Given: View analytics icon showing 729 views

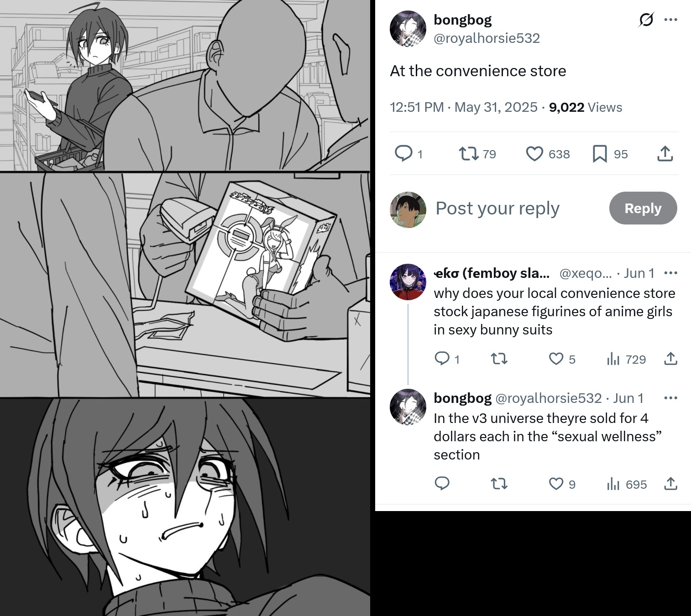Looking at the screenshot, I should coord(613,359).
